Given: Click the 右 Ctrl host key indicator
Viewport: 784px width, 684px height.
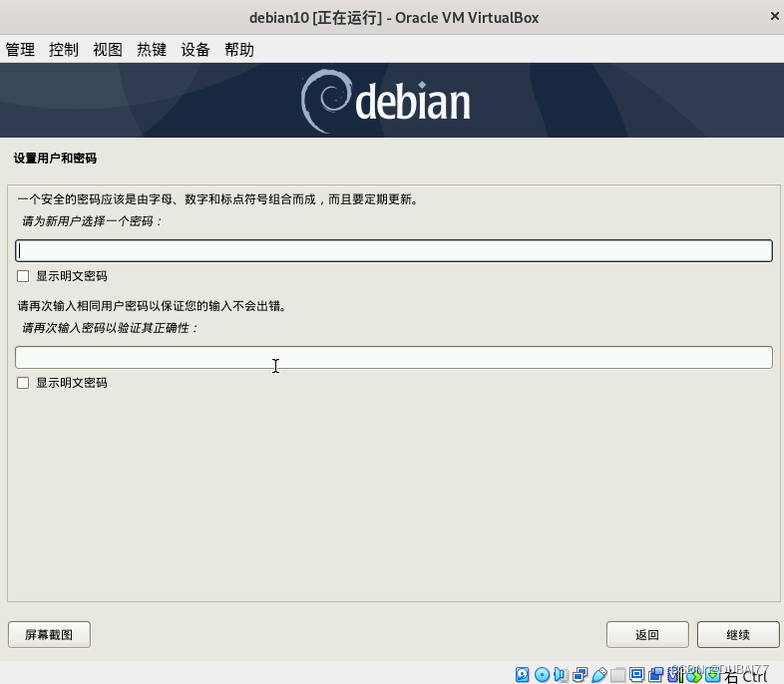Looking at the screenshot, I should (x=746, y=676).
